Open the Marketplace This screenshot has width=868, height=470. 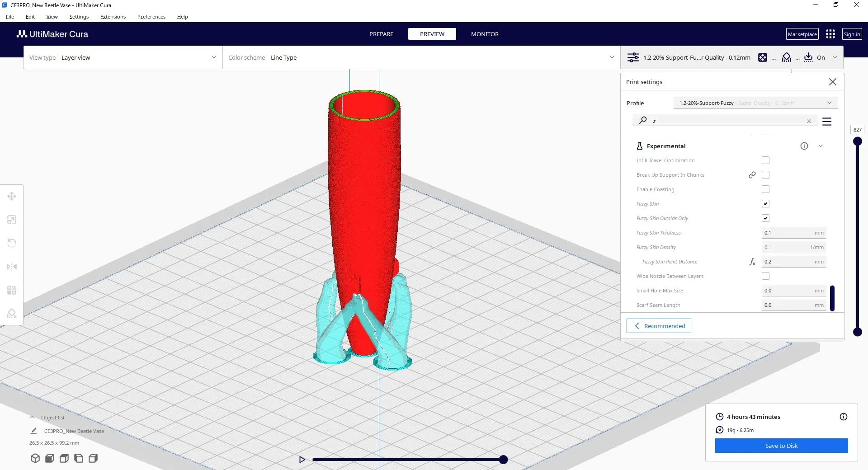pos(802,34)
